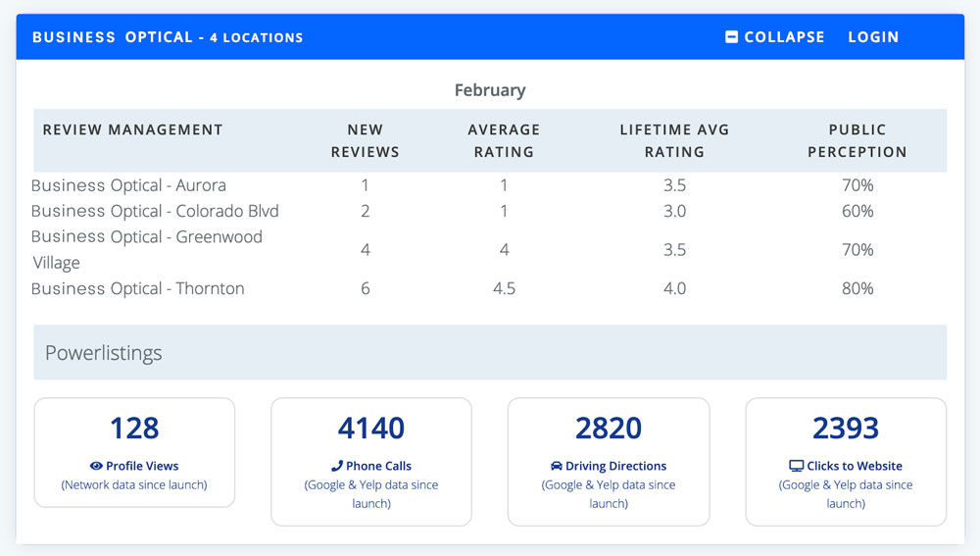
Task: Click the NEW REVIEWS column header
Action: [365, 141]
